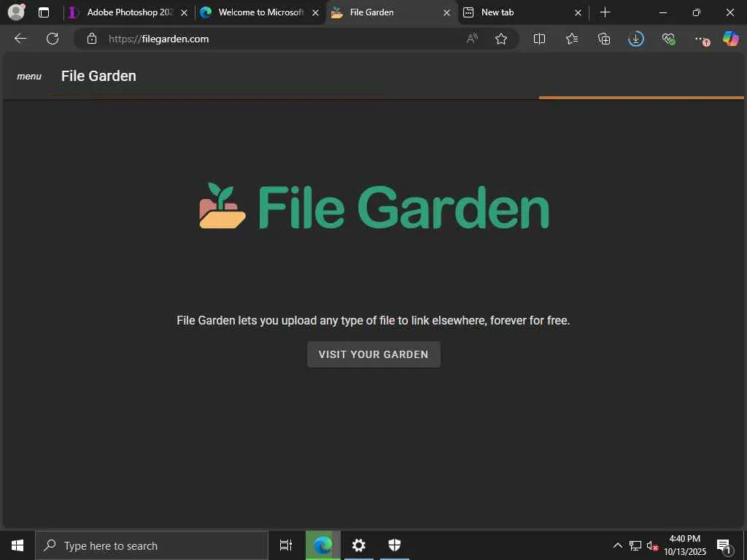Open the tab actions menu icon

point(43,12)
